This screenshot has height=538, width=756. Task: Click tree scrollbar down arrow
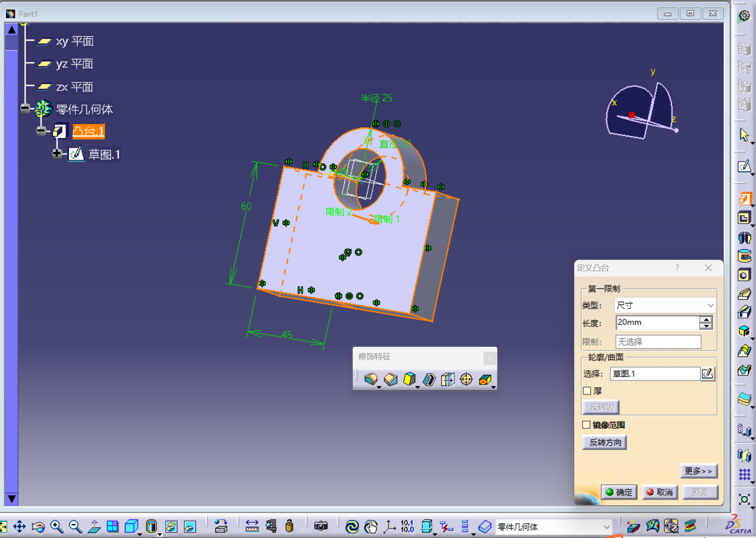click(x=12, y=499)
